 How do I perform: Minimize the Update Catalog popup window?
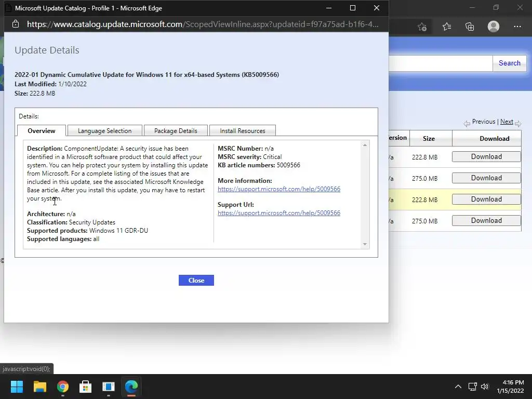pos(328,8)
